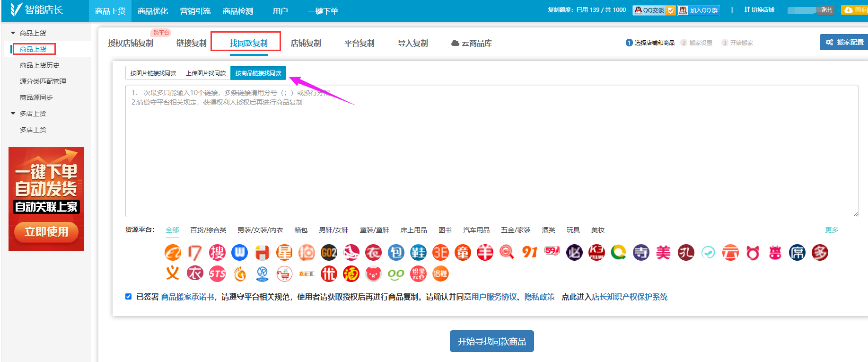Image resolution: width=868 pixels, height=362 pixels.
Task: Uncheck the 商品搬家承诺书 agreement checkbox
Action: [128, 297]
